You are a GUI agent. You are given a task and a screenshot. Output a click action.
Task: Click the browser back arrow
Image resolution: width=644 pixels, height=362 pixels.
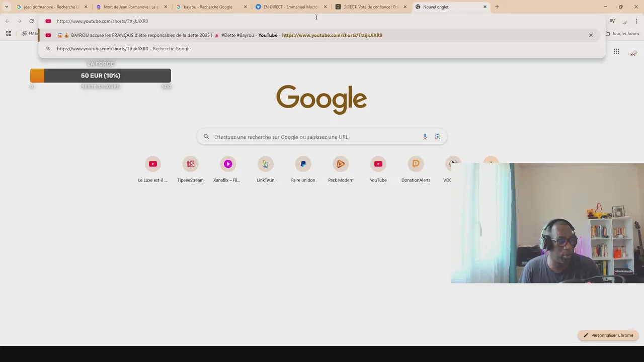coord(7,21)
